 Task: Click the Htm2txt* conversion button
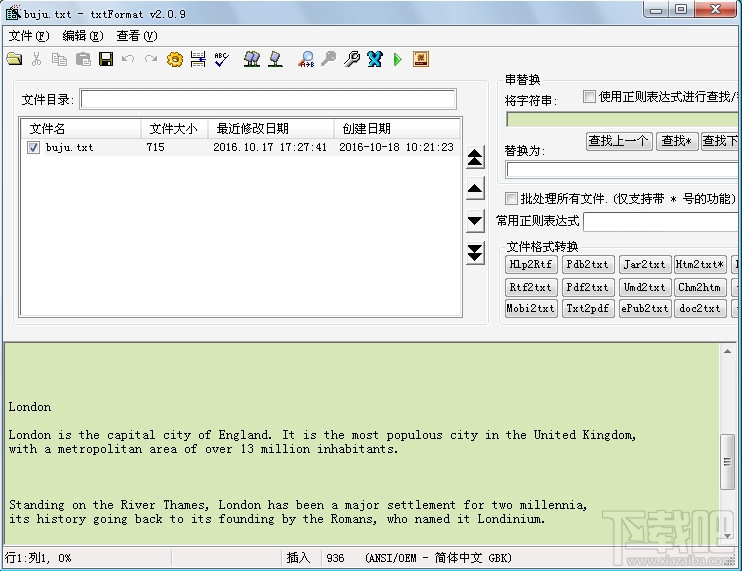[x=700, y=264]
